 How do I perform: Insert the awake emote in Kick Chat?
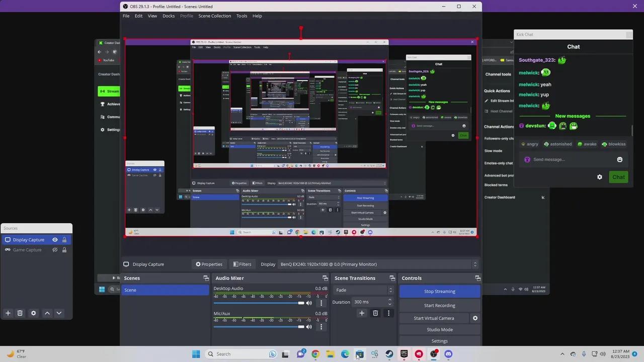click(x=587, y=144)
